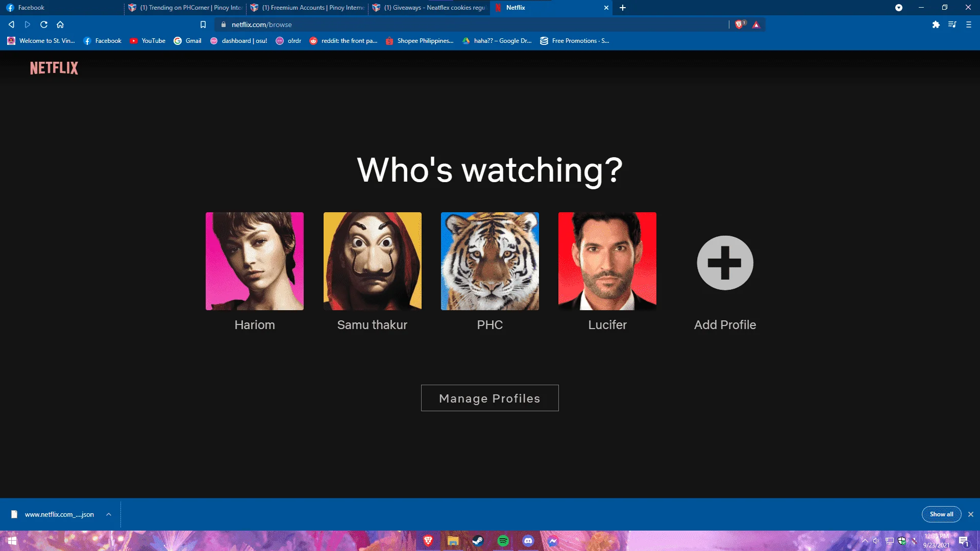Open the Brave Rewards triangle icon

(756, 24)
